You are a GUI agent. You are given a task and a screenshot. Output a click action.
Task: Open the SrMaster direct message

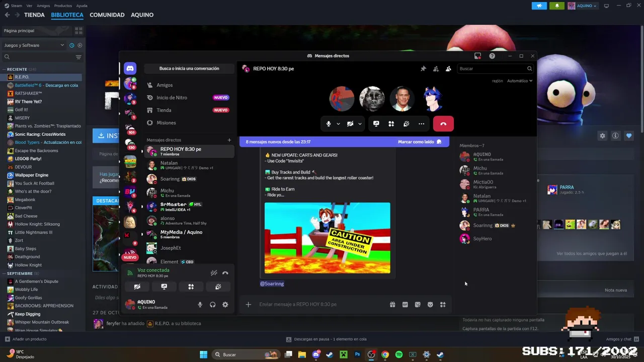(189, 207)
